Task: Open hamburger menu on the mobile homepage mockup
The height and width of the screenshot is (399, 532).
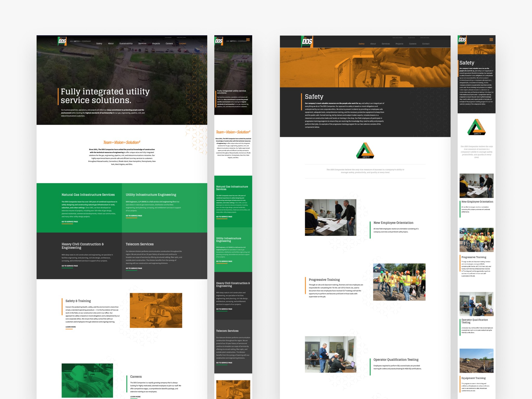Action: point(248,40)
